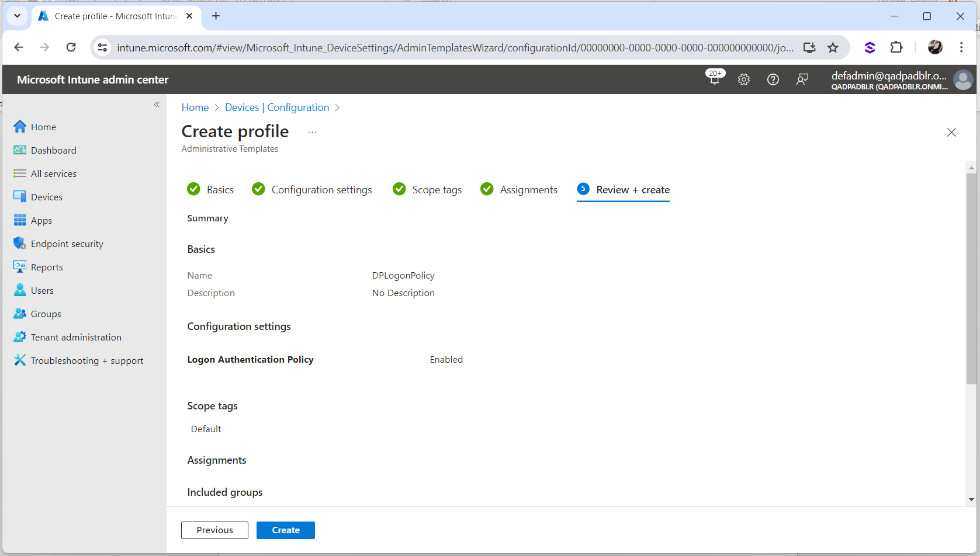Viewport: 980px width, 556px height.
Task: Bookmark this page with star icon
Action: 833,48
